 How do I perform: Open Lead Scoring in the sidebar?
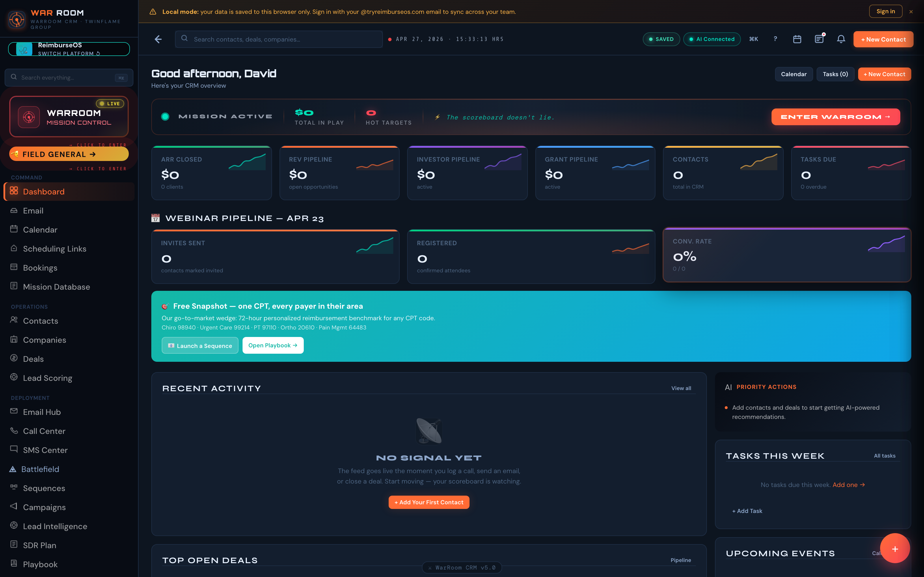coord(47,378)
